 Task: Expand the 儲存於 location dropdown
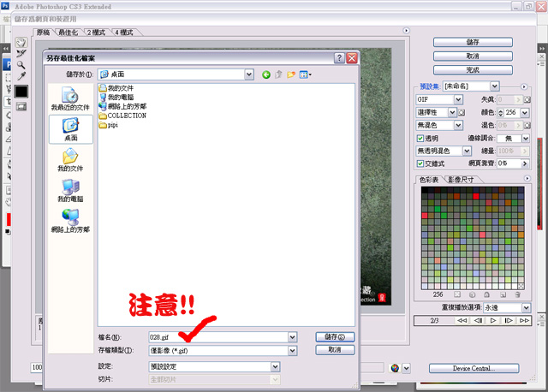click(249, 74)
